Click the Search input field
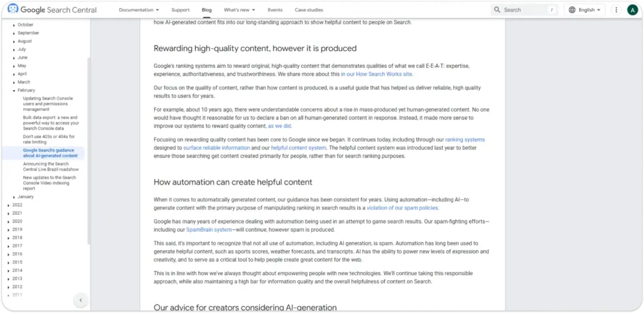The width and height of the screenshot is (644, 313). 525,10
